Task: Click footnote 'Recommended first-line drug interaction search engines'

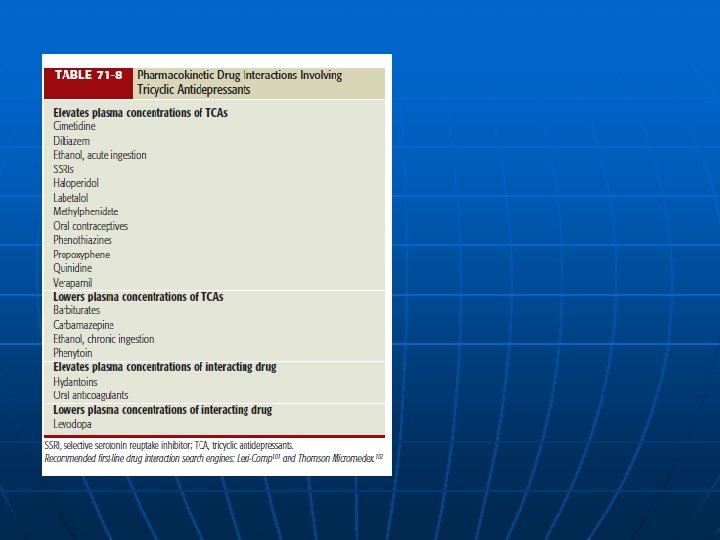Action: (140, 458)
